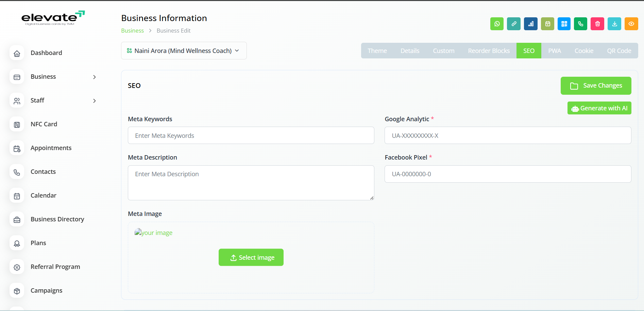Switch to the Reorder Blocks tab
644x311 pixels.
tap(489, 51)
